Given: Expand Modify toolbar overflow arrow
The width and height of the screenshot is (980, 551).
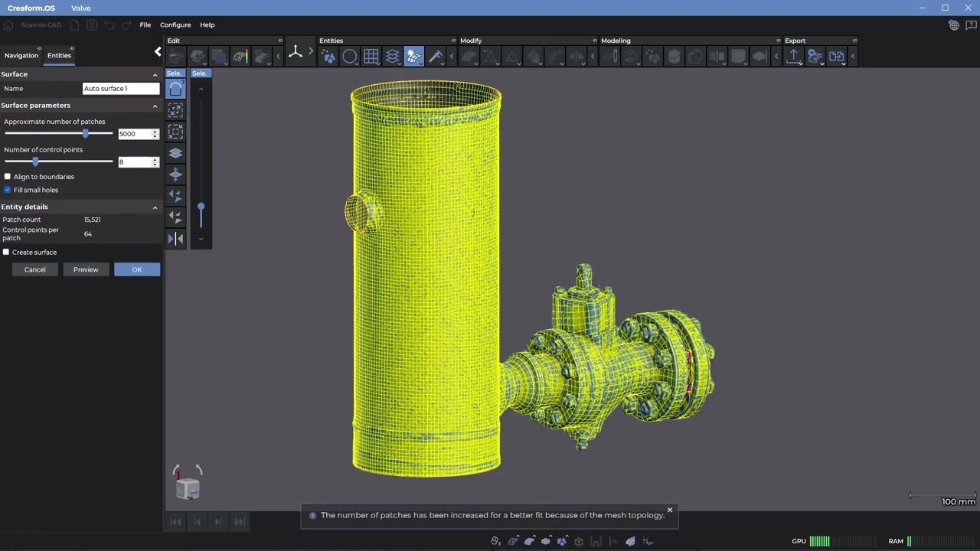Looking at the screenshot, I should [593, 56].
